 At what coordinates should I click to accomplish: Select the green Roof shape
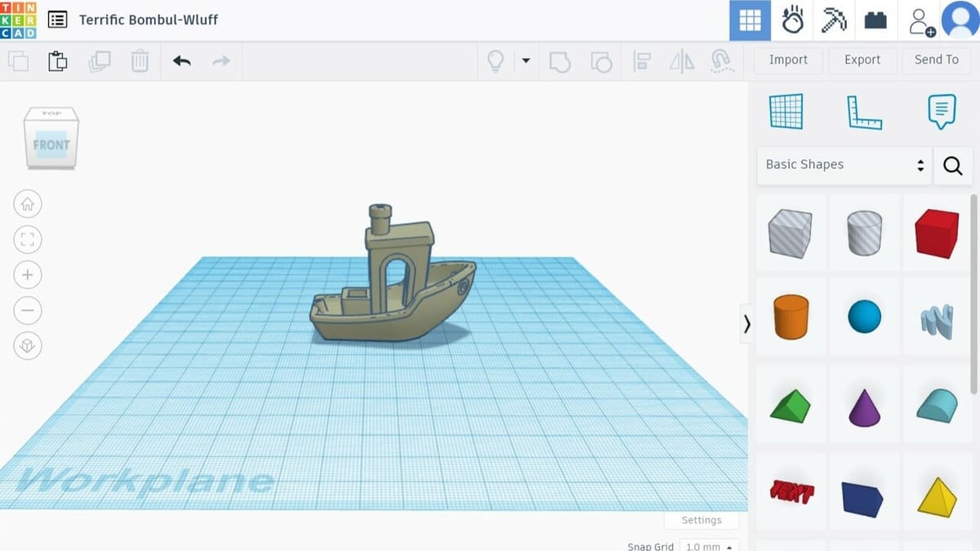[x=790, y=406]
